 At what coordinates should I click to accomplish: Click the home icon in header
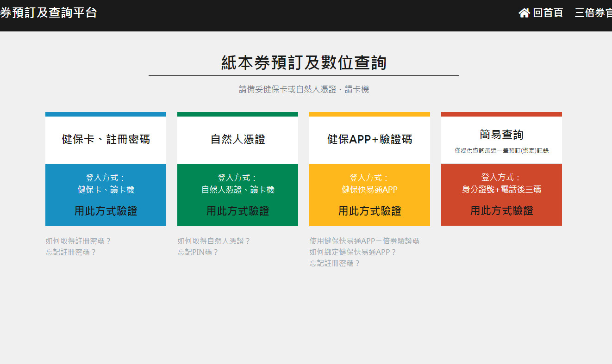pos(524,13)
